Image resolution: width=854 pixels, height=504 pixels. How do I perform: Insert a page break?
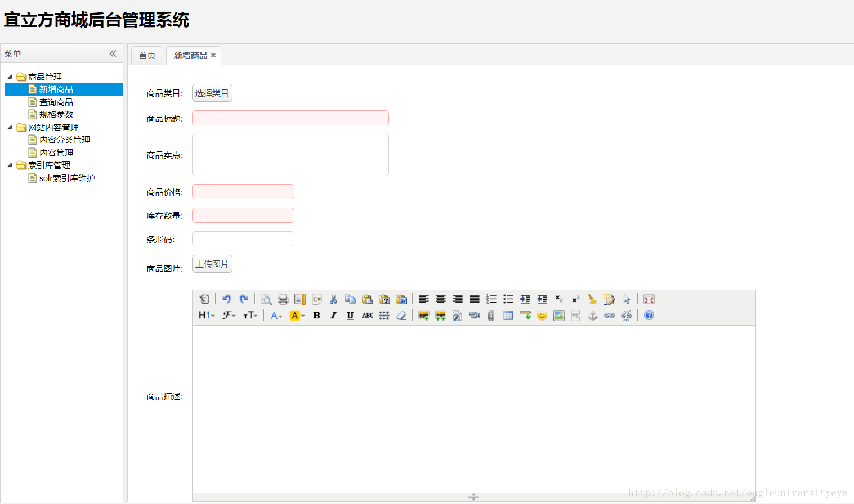[x=575, y=316]
